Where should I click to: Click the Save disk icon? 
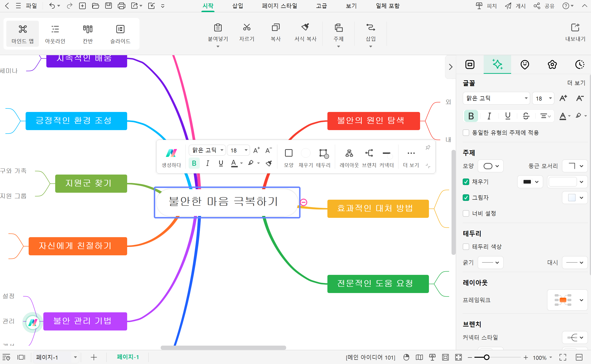click(x=108, y=6)
